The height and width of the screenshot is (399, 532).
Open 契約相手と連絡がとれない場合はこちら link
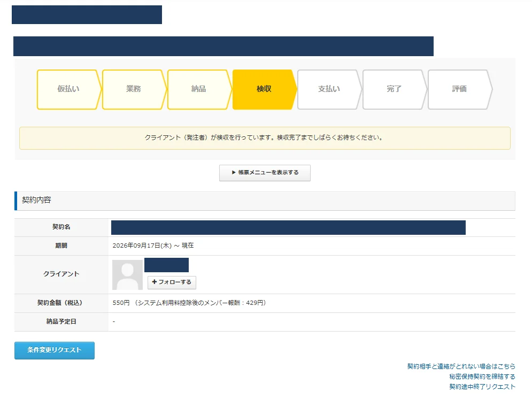tap(461, 366)
